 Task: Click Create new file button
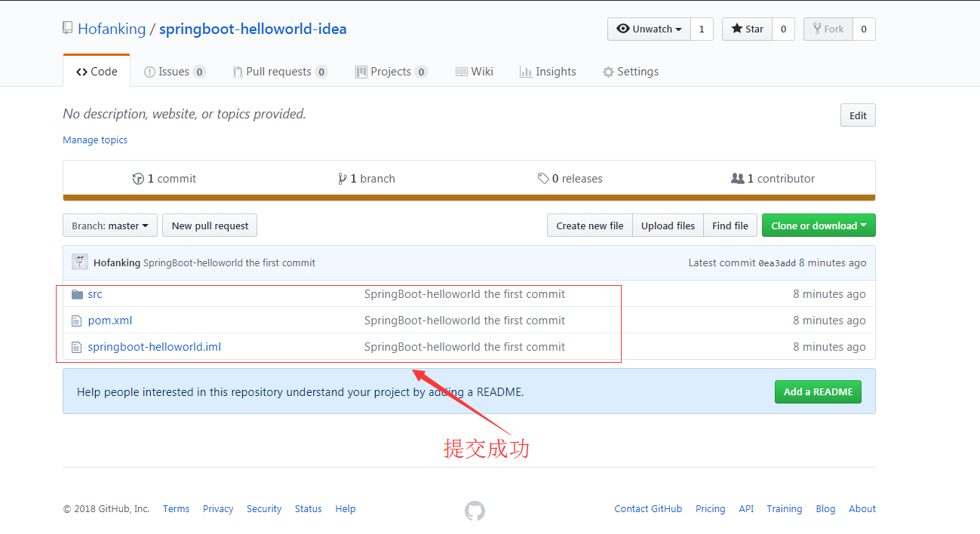pyautogui.click(x=590, y=226)
